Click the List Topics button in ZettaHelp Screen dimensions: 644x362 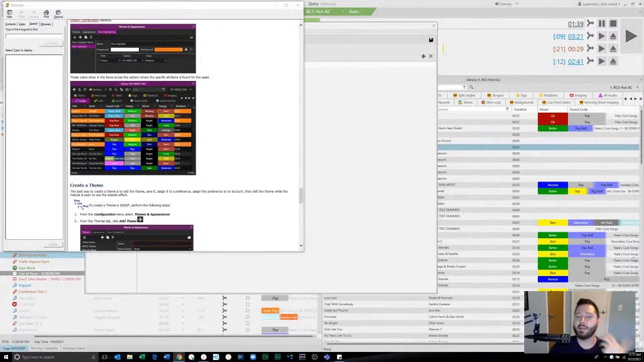[51, 43]
